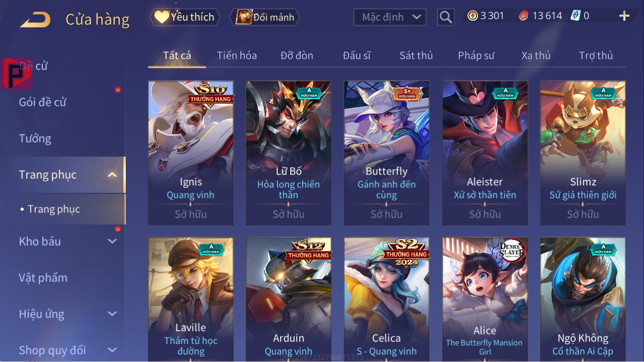This screenshot has height=362, width=644.
Task: Select the Tiến hóa tab
Action: [237, 55]
